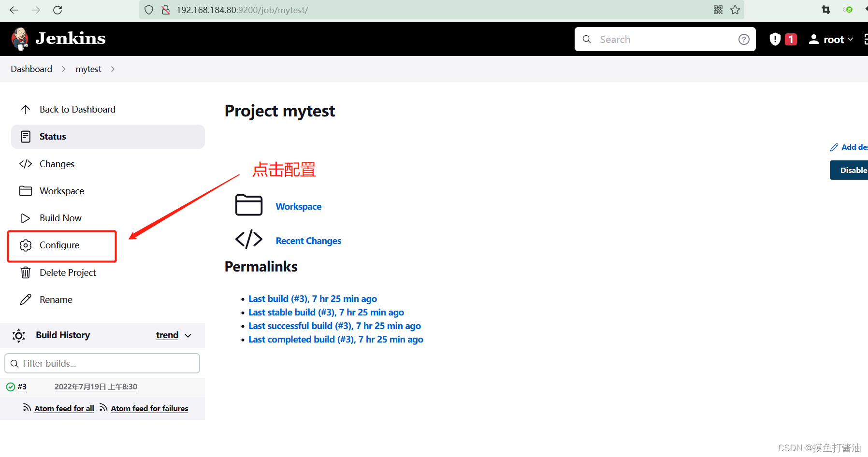
Task: Reload the page with refresh icon
Action: (58, 10)
